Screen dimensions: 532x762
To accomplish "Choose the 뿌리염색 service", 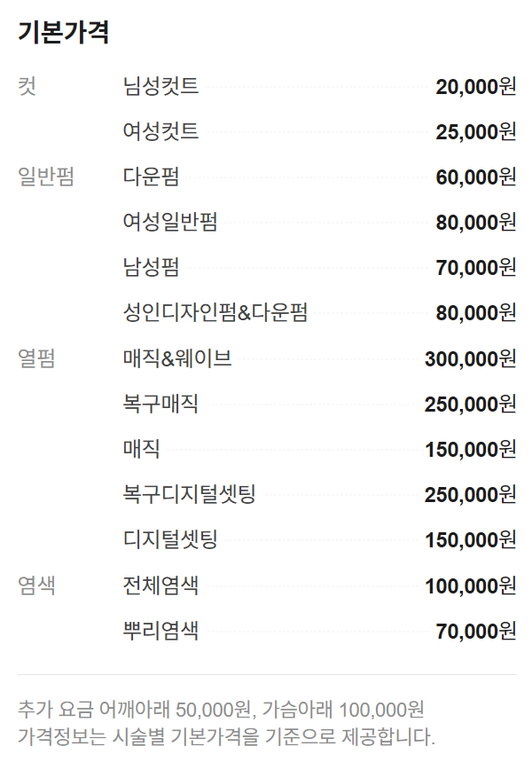I will pos(160,631).
